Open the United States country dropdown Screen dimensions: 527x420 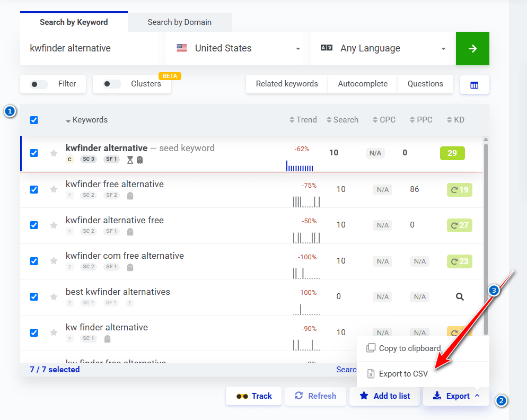[x=238, y=48]
